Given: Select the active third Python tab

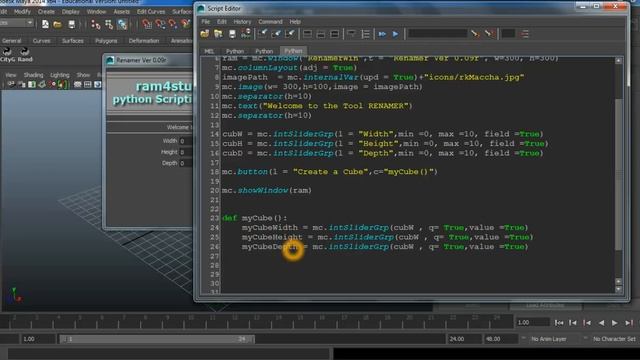Looking at the screenshot, I should click(293, 51).
